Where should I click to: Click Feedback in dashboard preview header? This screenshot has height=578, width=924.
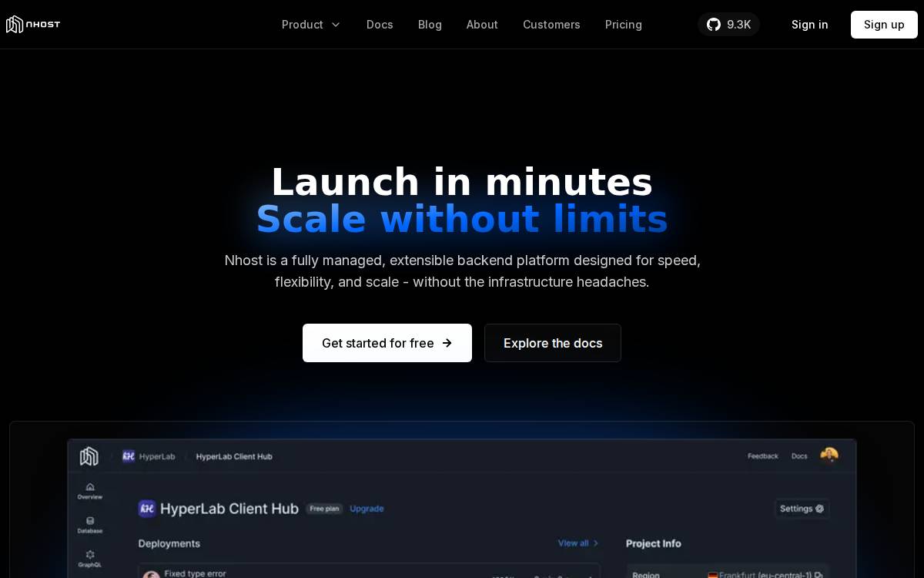click(763, 456)
